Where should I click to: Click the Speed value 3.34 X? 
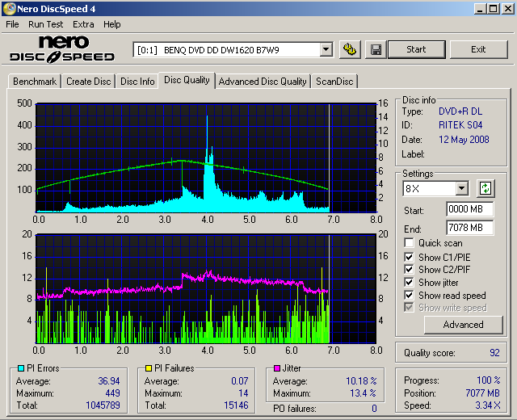488,405
